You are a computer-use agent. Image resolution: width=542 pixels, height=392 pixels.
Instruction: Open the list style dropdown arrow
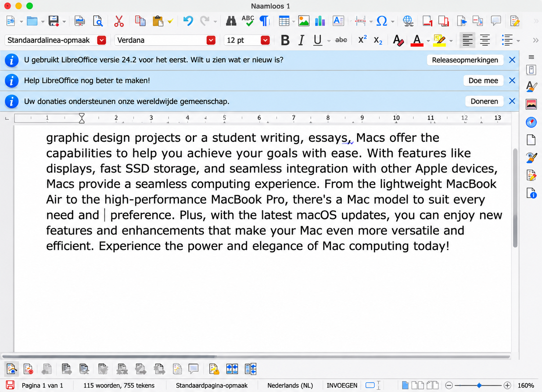coord(518,41)
